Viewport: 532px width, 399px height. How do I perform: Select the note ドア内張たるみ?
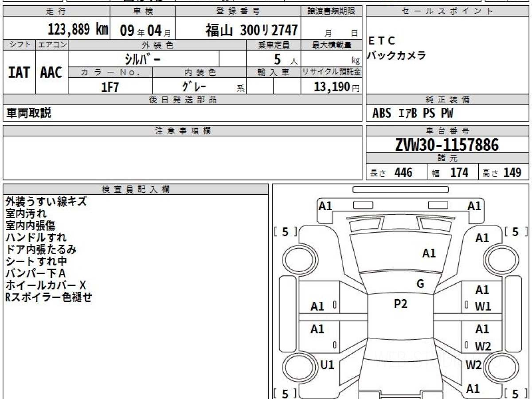pos(41,250)
